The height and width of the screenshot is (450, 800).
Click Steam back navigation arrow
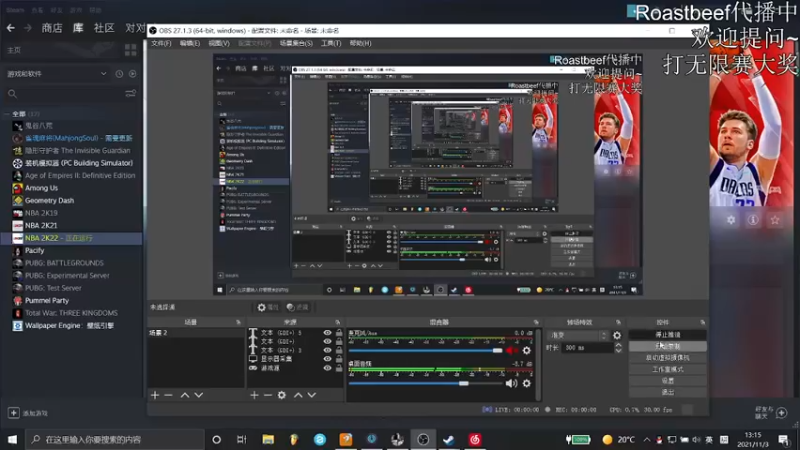point(11,28)
